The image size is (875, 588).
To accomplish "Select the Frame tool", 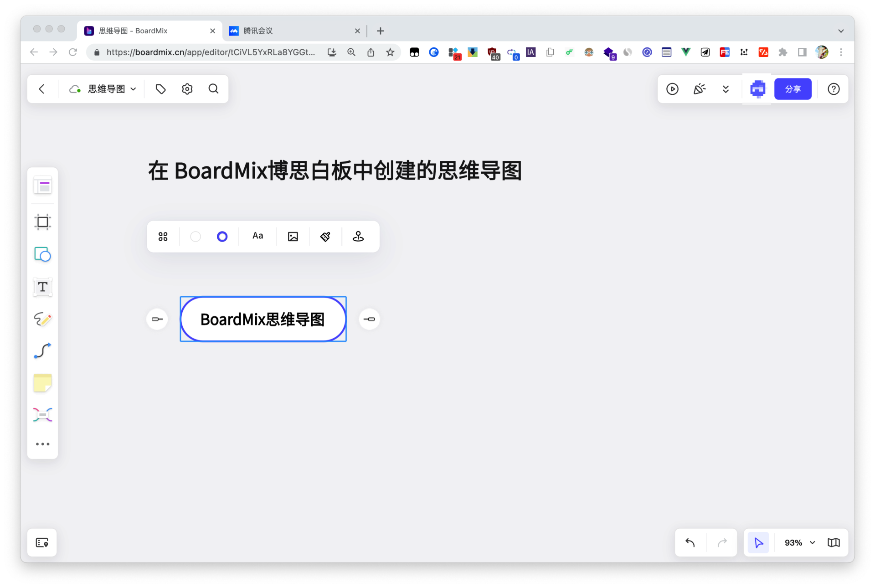I will click(43, 222).
